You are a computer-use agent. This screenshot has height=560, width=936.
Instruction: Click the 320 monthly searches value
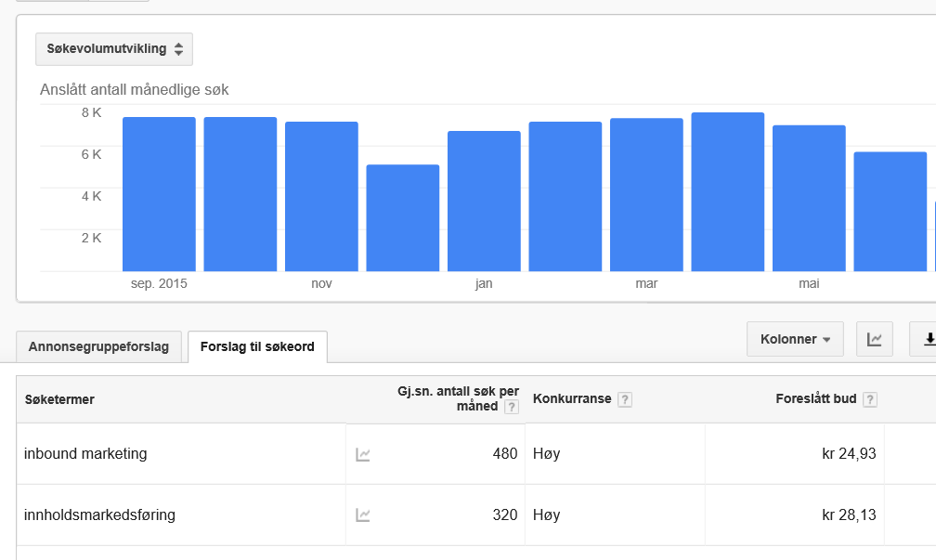pos(505,514)
